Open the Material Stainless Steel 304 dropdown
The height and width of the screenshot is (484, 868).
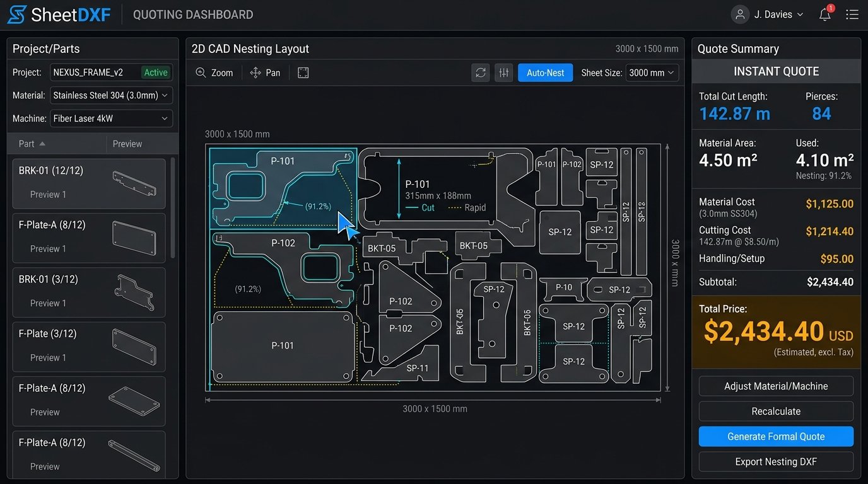(x=111, y=95)
